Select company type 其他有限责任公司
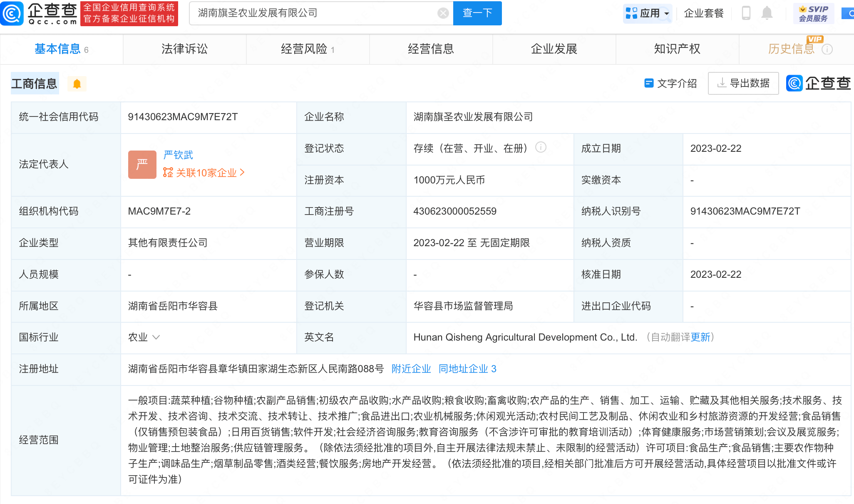The image size is (854, 504). point(168,243)
